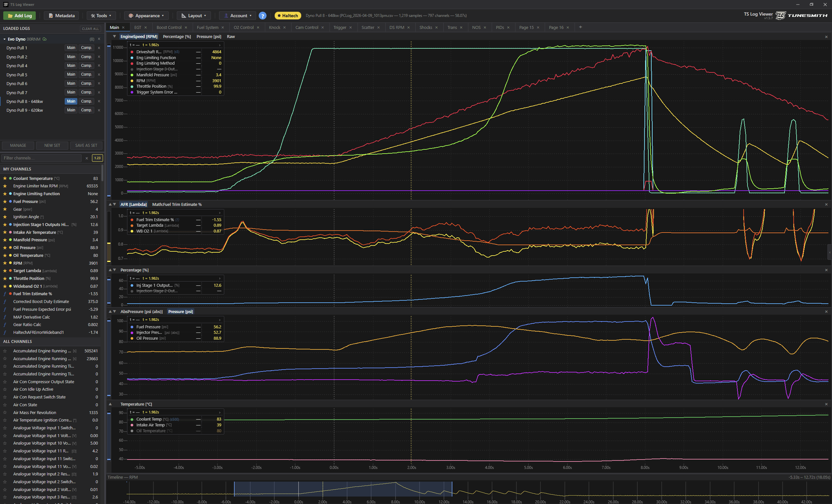Click the cloud sync icon beside Evo Dyno
Viewport: 832px width, 504px height.
pos(45,39)
